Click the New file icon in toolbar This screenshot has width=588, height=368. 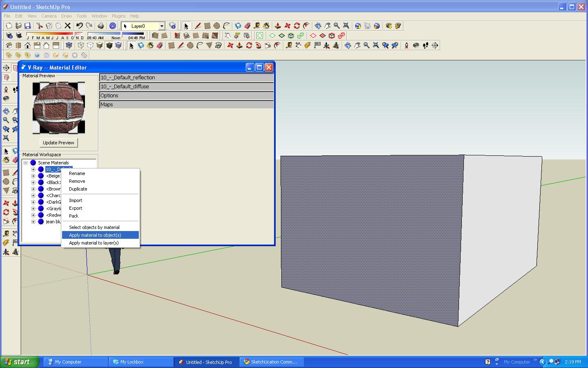coord(9,26)
